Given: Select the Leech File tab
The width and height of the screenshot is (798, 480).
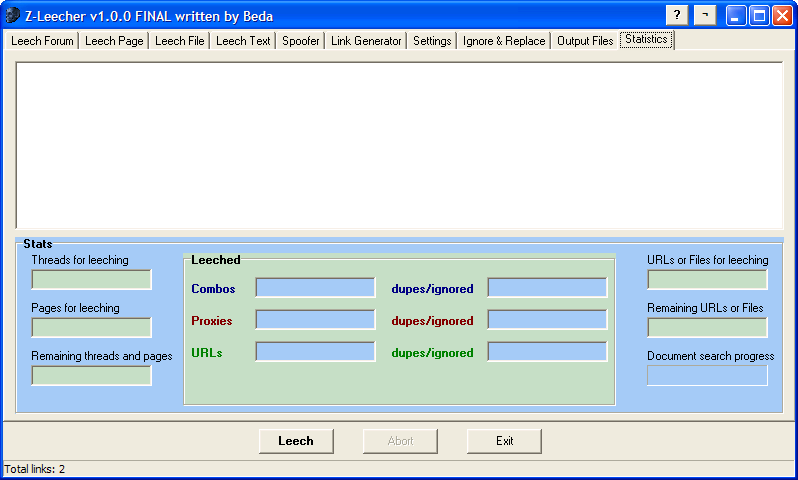Looking at the screenshot, I should tap(180, 41).
